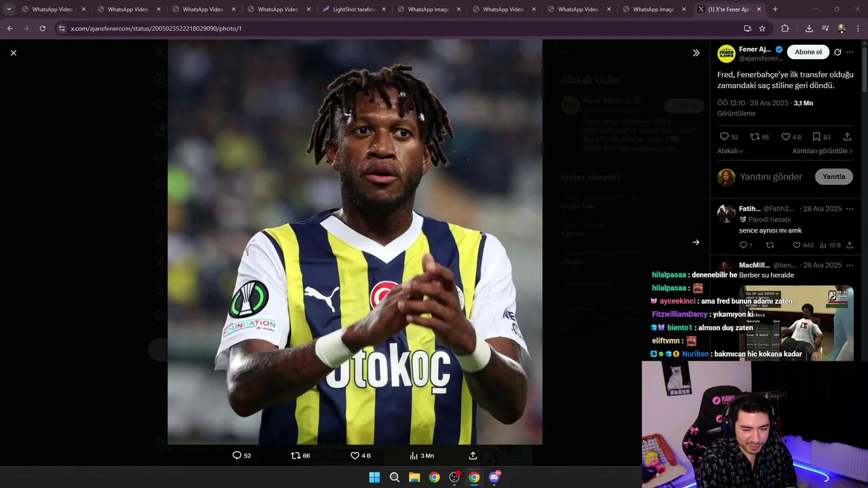The width and height of the screenshot is (868, 488).
Task: Open Fatih's profile avatar
Action: tap(726, 213)
